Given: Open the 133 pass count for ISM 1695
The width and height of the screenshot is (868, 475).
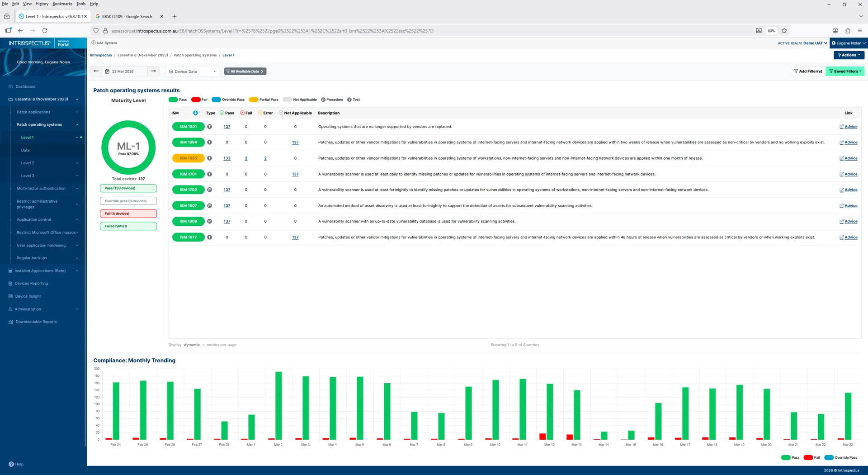Looking at the screenshot, I should 227,158.
